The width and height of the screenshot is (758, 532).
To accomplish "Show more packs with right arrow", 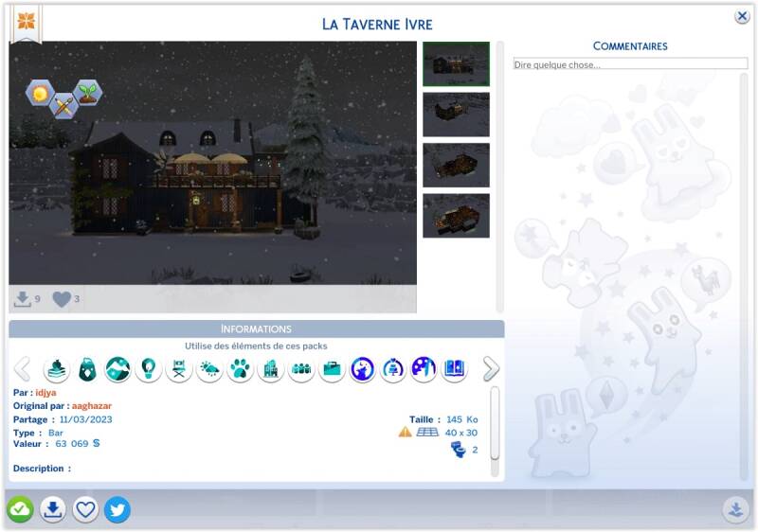I will pos(491,369).
